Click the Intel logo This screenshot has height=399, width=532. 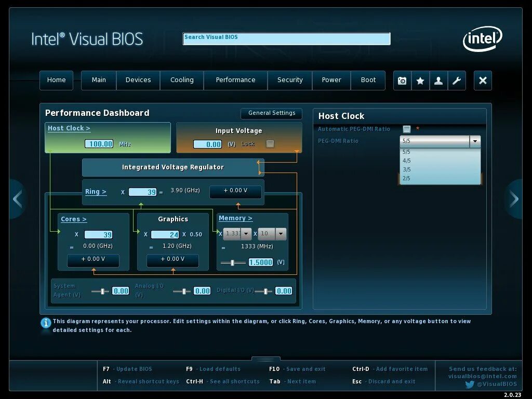[483, 38]
